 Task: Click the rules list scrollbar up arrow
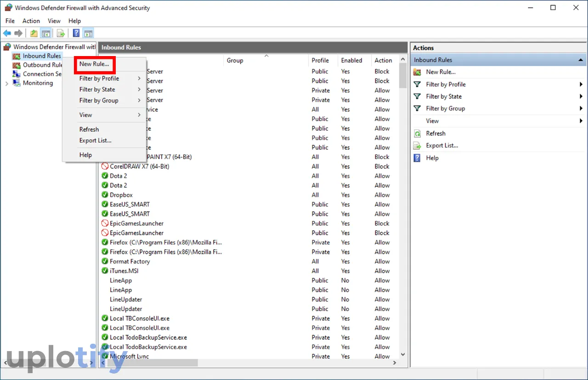(403, 60)
